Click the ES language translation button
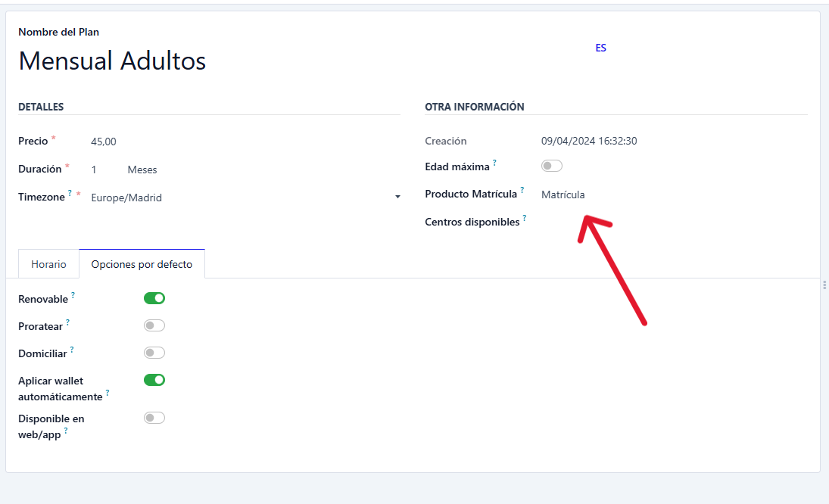The height and width of the screenshot is (504, 829). 600,48
